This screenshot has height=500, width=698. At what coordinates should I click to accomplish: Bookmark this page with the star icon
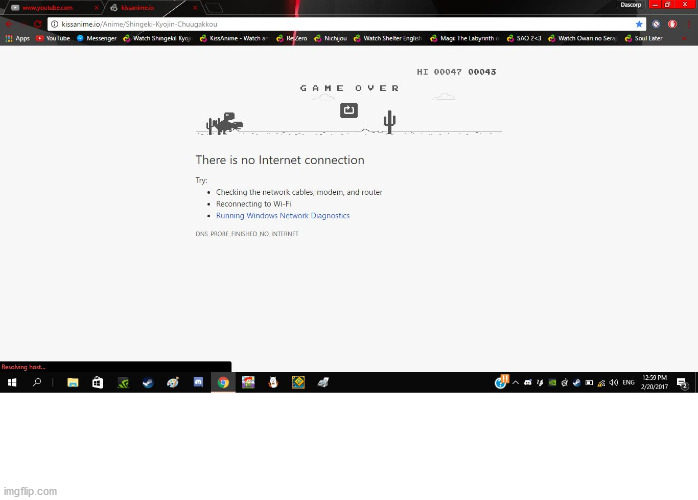pyautogui.click(x=639, y=24)
